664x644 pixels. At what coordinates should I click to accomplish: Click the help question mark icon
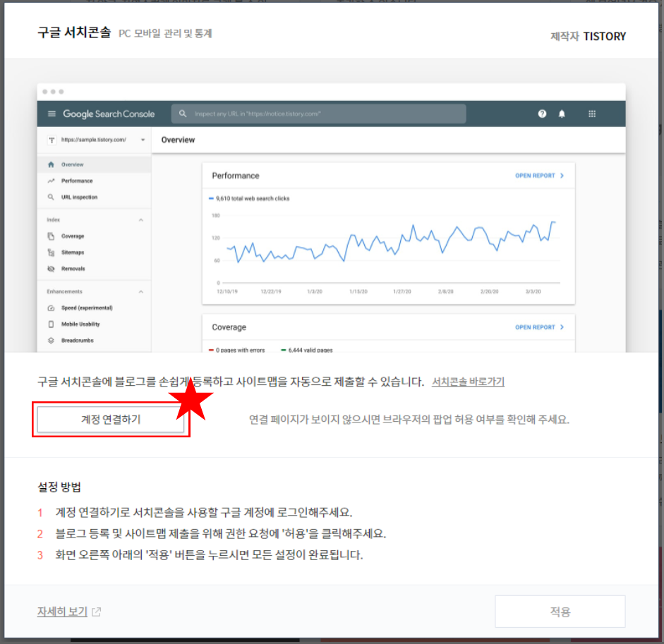[542, 114]
